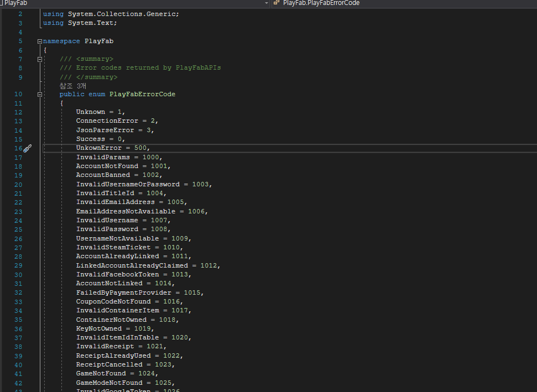This screenshot has width=537, height=392.
Task: Click 'AccountBanned = 1002' line
Action: click(x=119, y=175)
